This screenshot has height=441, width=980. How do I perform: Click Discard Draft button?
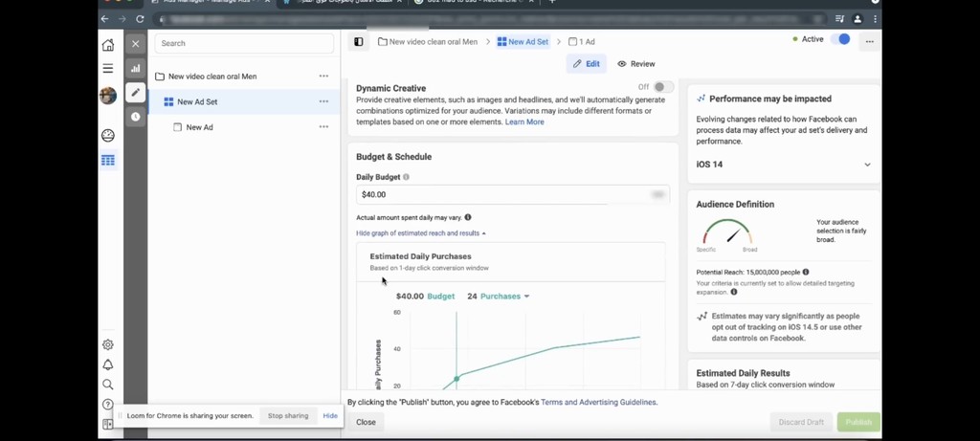[x=801, y=422]
